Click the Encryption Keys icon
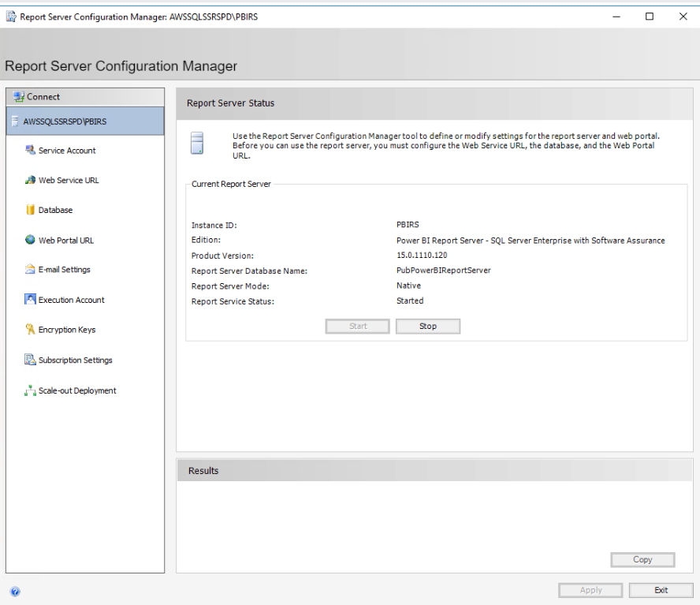 [30, 329]
